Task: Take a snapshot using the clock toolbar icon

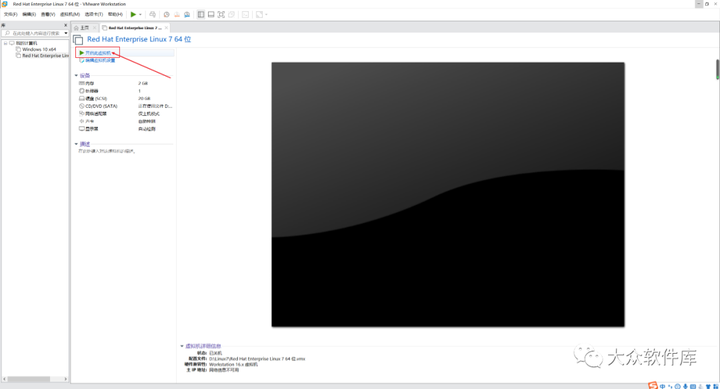Action: pos(167,15)
